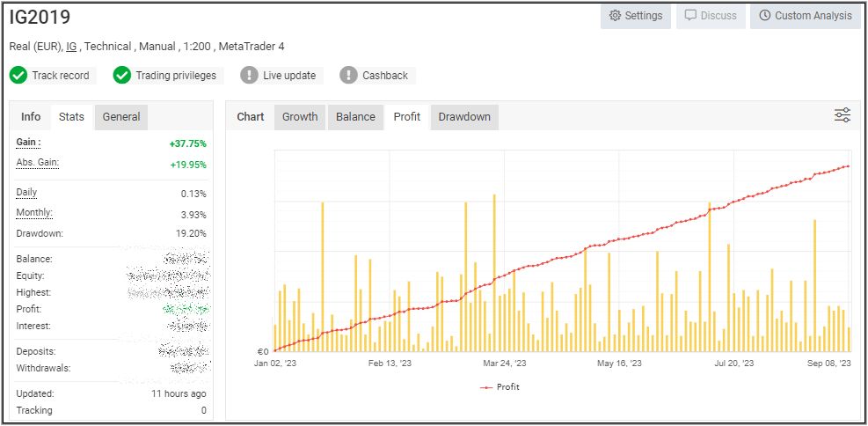Click the green Trading privileges checkmark icon
The height and width of the screenshot is (426, 868).
point(122,76)
